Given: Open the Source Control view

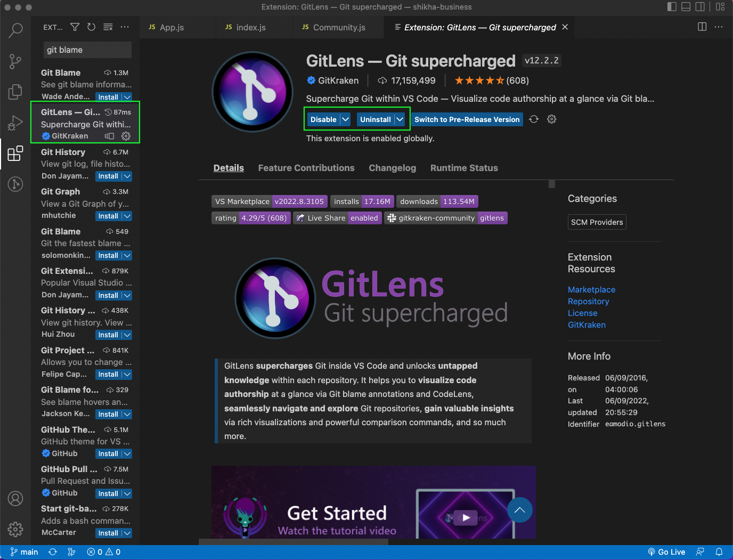Looking at the screenshot, I should click(x=15, y=61).
